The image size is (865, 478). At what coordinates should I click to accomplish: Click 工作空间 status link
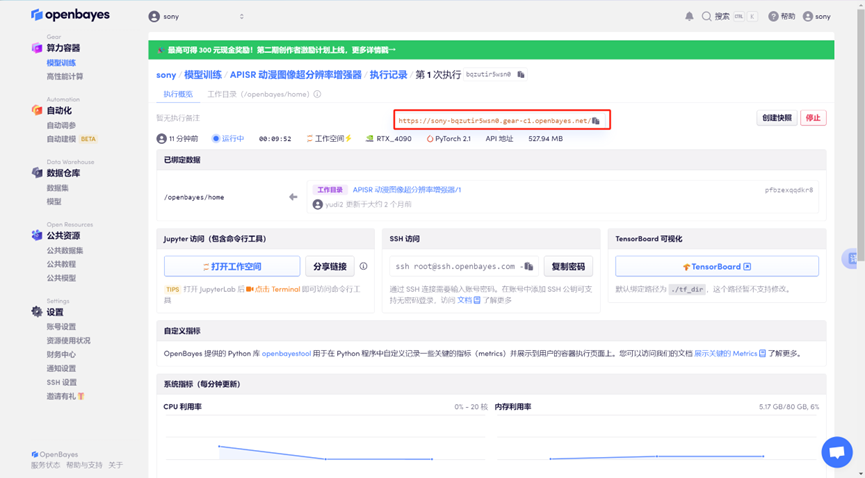coord(329,139)
